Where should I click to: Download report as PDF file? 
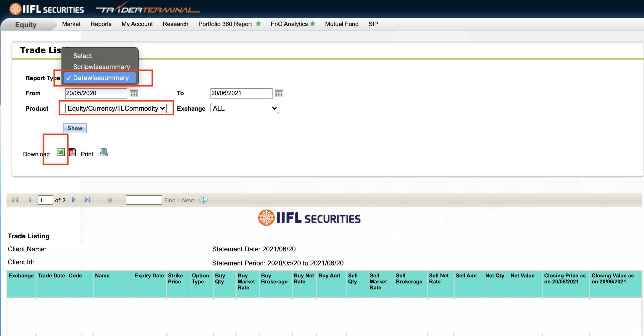72,152
